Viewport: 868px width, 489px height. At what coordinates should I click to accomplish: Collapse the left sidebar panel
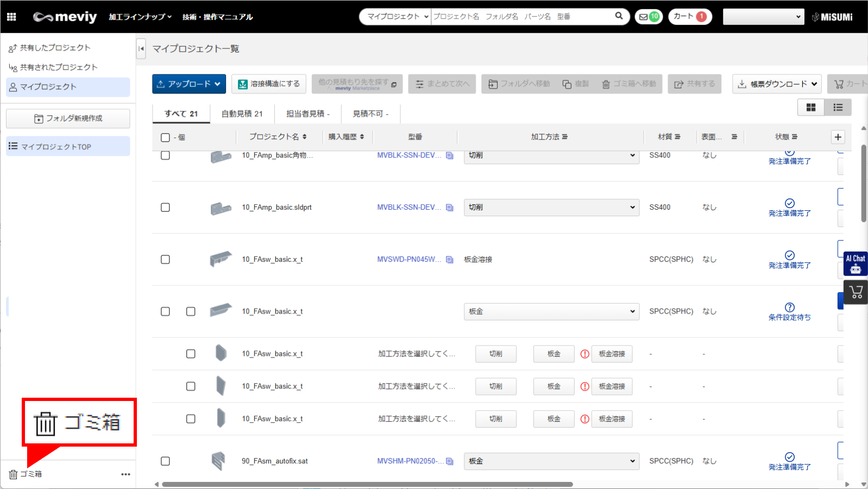pos(141,48)
